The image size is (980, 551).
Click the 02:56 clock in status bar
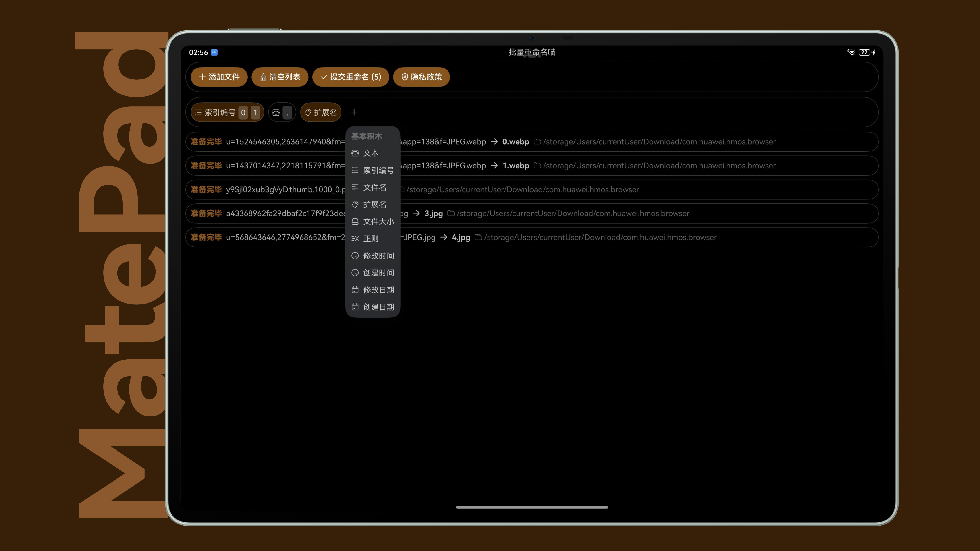(198, 52)
